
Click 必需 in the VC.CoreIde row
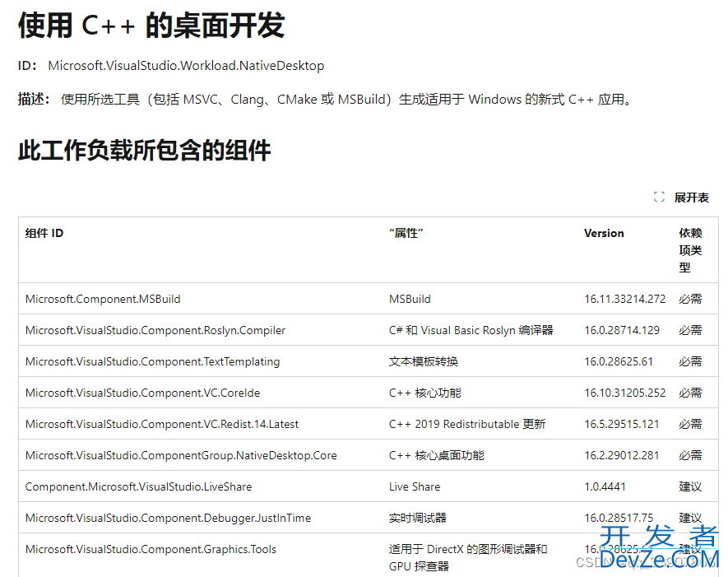690,393
